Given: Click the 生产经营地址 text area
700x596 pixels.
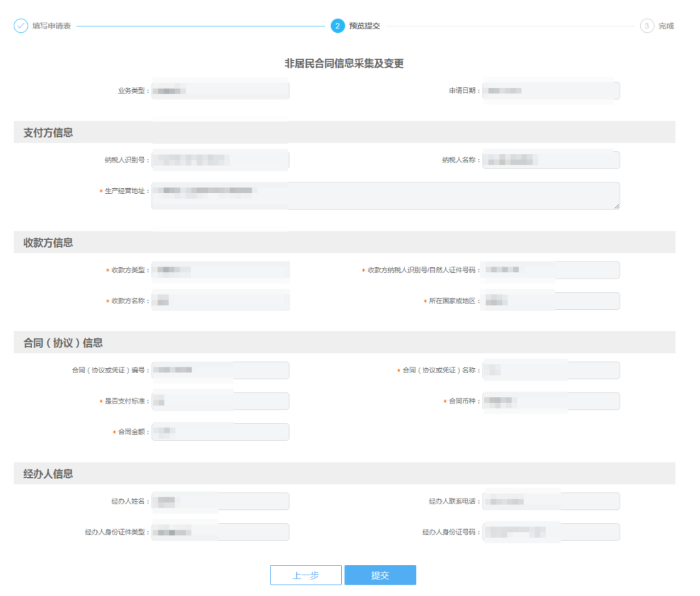Looking at the screenshot, I should pos(386,196).
